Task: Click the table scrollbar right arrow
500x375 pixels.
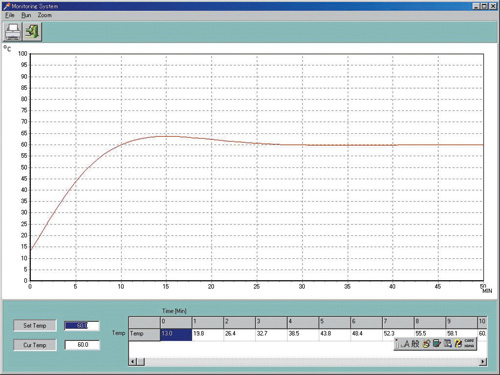Action: point(483,362)
